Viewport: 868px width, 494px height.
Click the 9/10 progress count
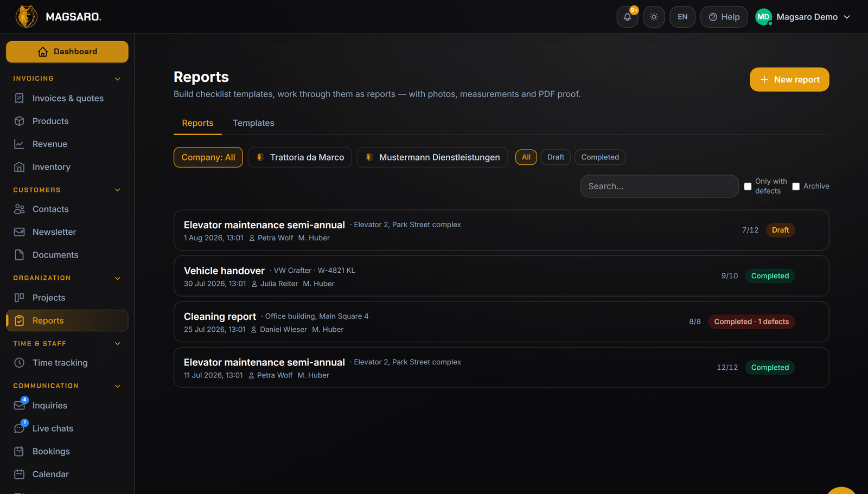point(730,276)
